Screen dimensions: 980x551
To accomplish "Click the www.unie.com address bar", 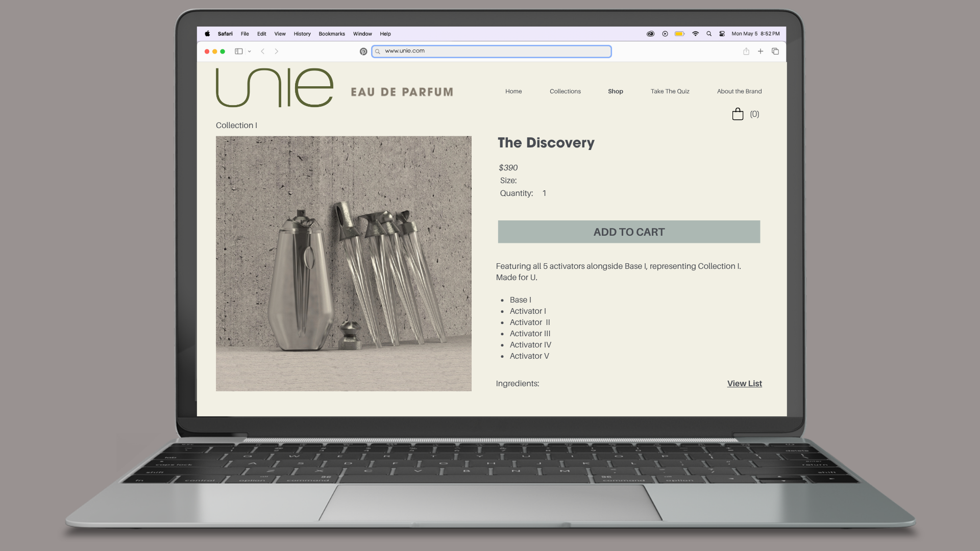I will [x=492, y=52].
